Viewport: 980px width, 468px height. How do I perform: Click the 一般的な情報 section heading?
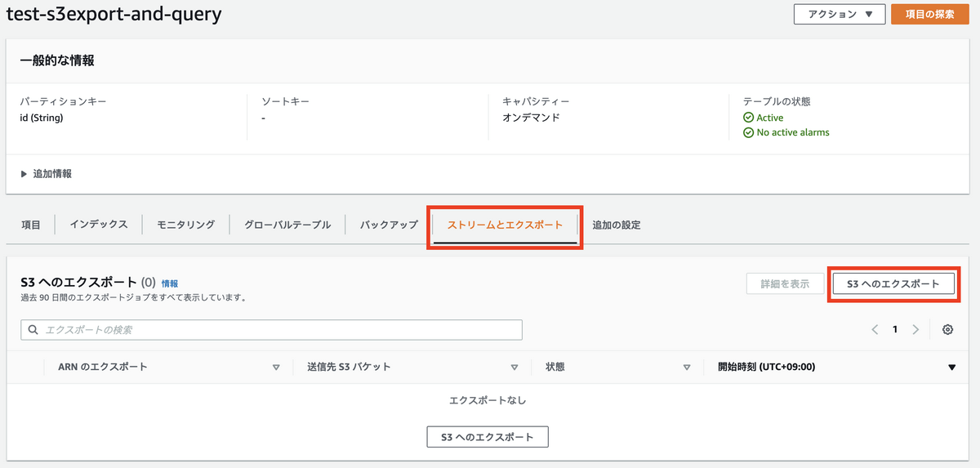click(57, 60)
